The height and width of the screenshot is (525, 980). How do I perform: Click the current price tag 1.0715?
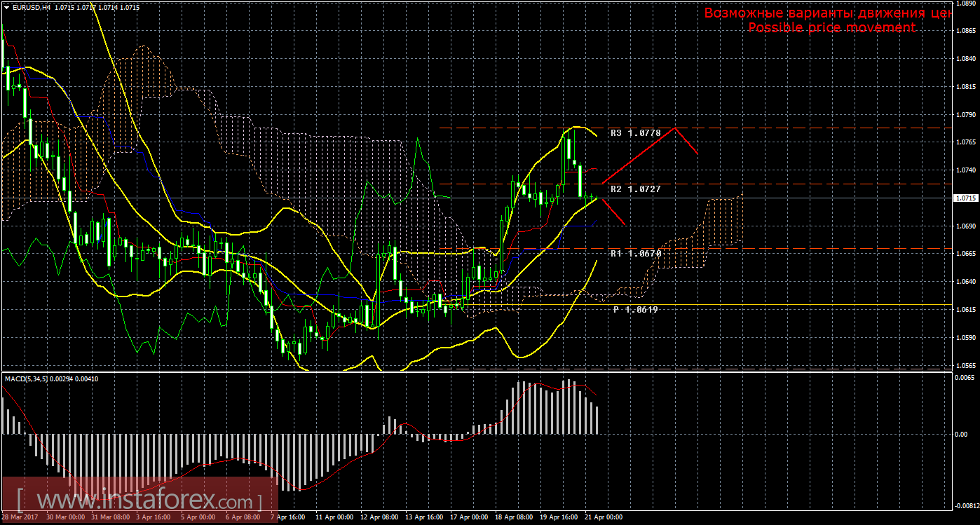point(965,198)
